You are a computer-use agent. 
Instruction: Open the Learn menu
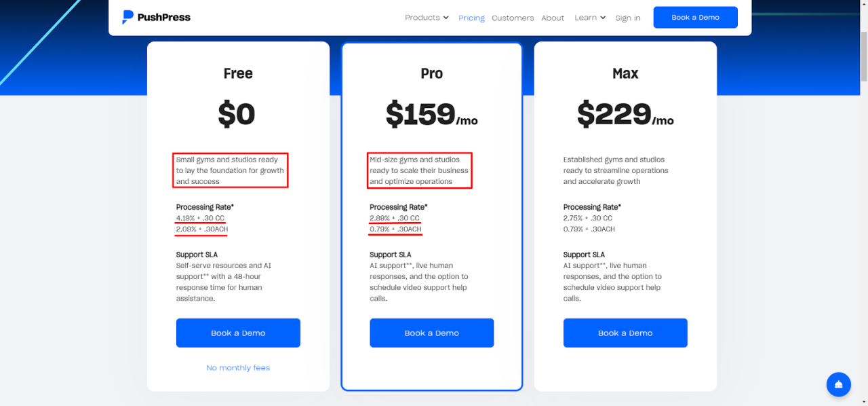(x=590, y=18)
